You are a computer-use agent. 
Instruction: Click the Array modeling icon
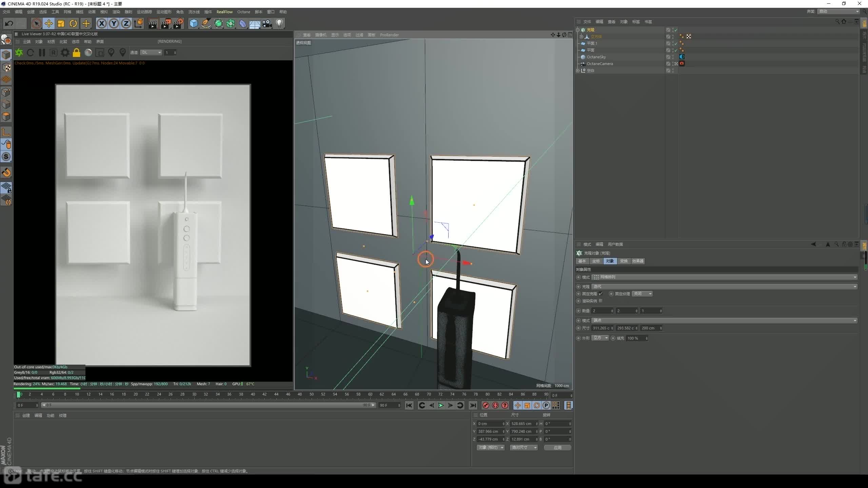231,23
